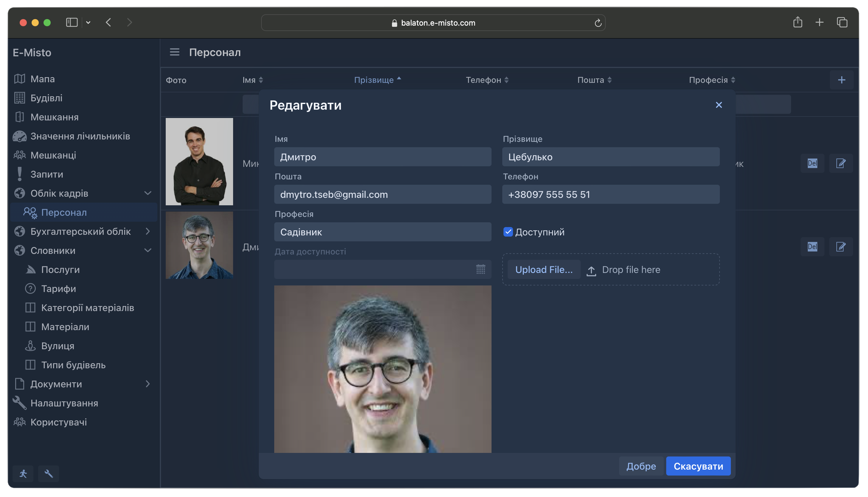Sort table by Телефон column

pyautogui.click(x=487, y=80)
